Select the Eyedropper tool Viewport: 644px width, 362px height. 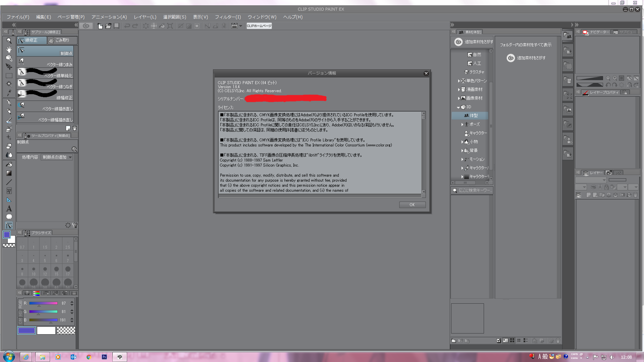(x=9, y=93)
